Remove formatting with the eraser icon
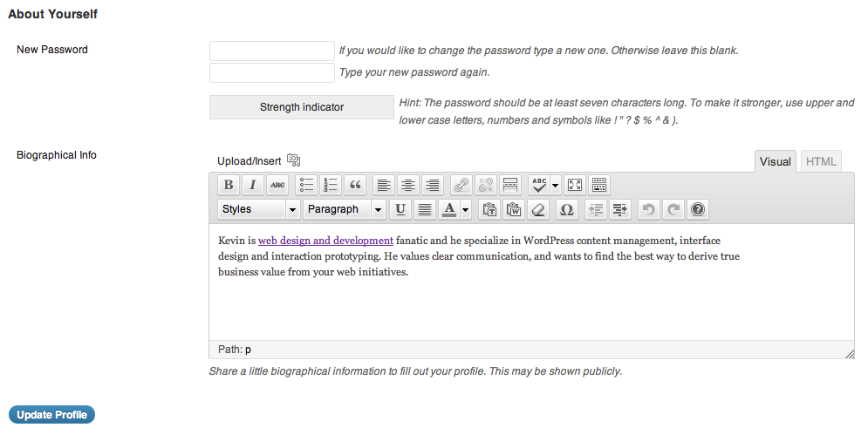This screenshot has width=868, height=435. 538,209
